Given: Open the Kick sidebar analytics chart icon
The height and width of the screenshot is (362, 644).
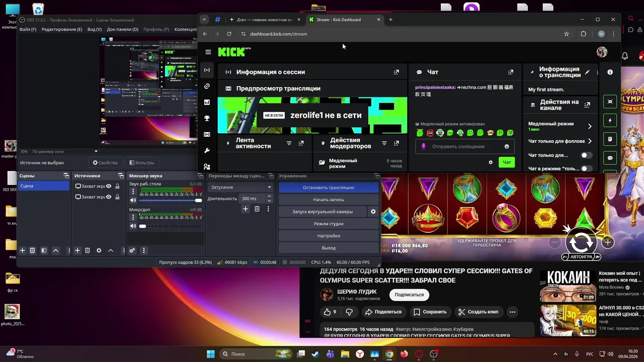Looking at the screenshot, I should click(207, 102).
